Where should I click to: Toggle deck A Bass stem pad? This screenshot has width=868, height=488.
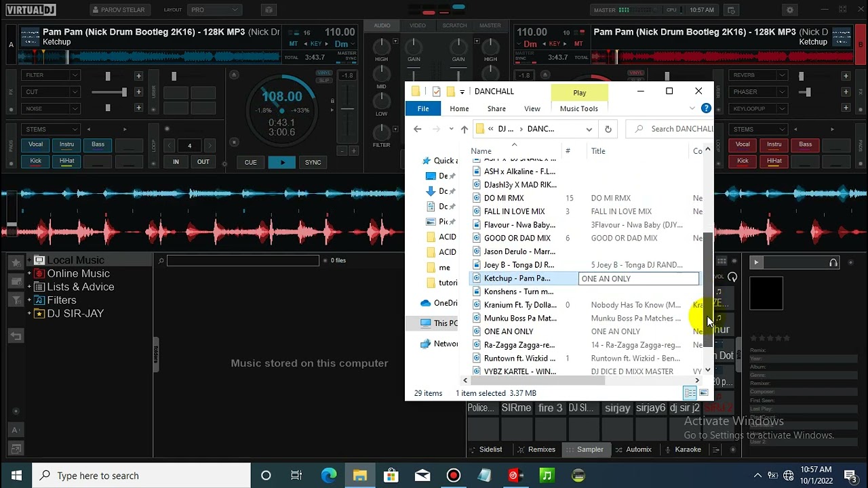[98, 144]
